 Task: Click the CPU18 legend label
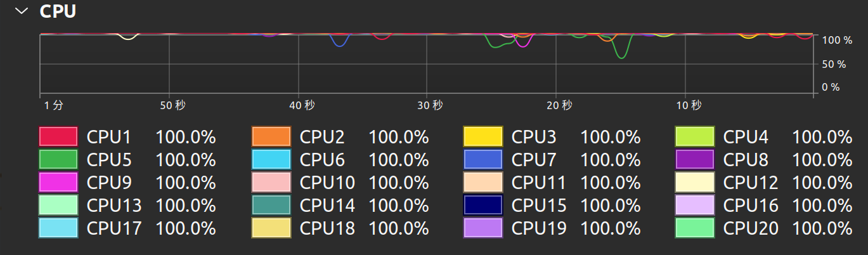pos(327,228)
